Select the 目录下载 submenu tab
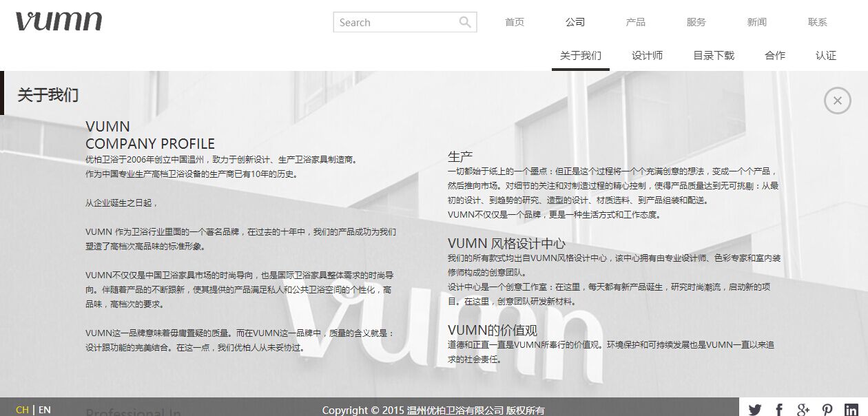Viewport: 868px width, 416px height. point(714,56)
